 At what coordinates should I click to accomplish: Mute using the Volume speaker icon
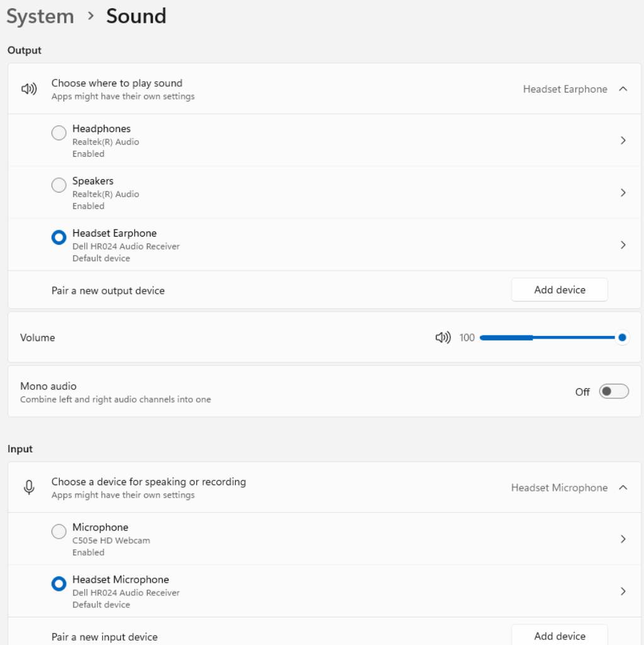click(443, 338)
